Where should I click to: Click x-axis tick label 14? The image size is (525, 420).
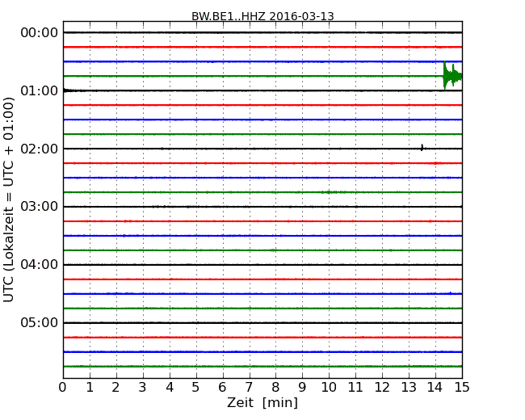tap(435, 388)
